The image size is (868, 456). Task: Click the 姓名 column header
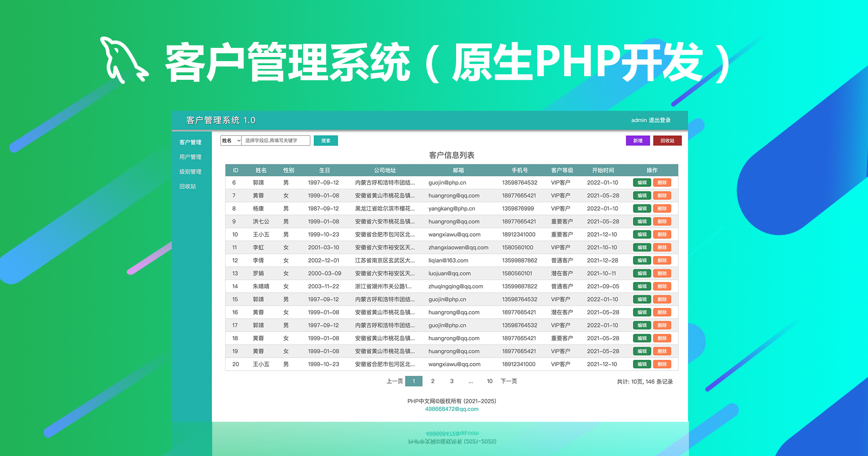[261, 170]
